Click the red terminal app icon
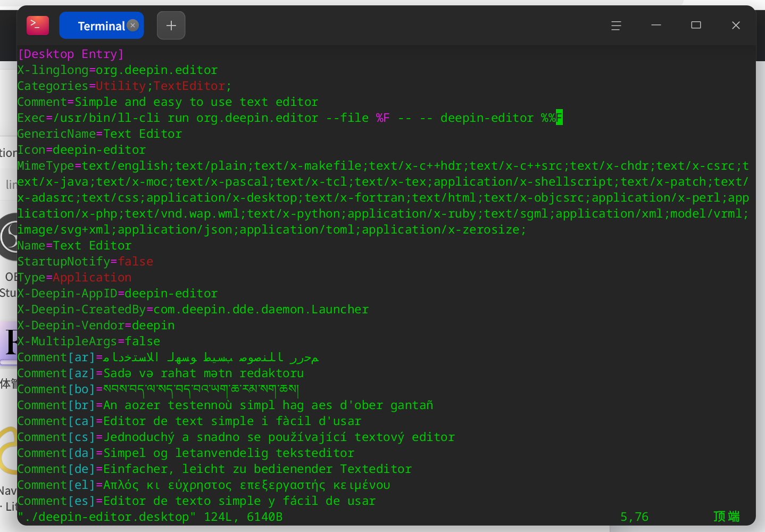This screenshot has width=765, height=532. [x=38, y=26]
